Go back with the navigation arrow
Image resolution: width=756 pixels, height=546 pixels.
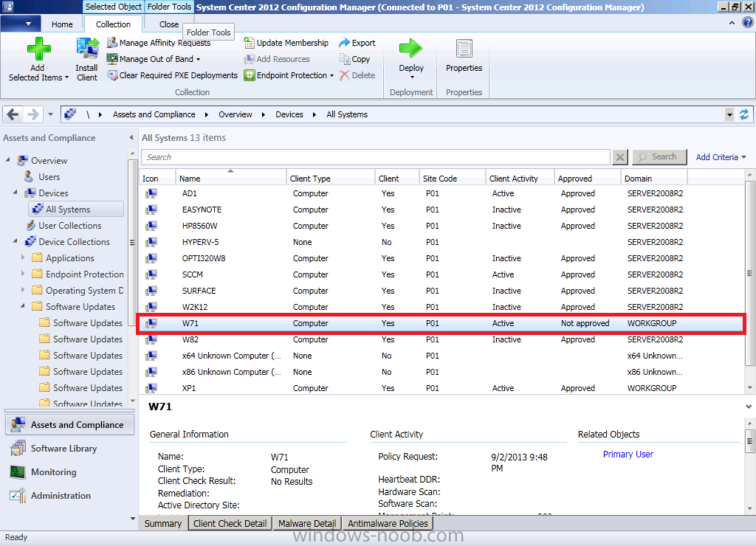[x=13, y=114]
